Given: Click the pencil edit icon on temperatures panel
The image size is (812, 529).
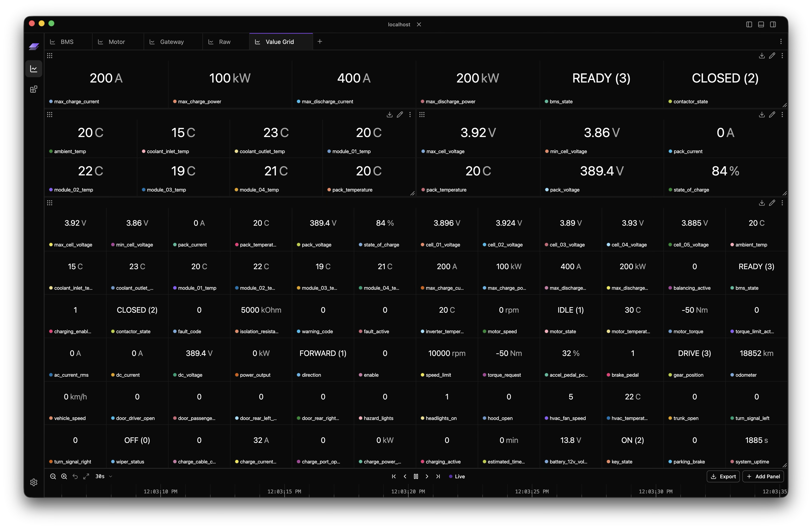Looking at the screenshot, I should click(399, 115).
